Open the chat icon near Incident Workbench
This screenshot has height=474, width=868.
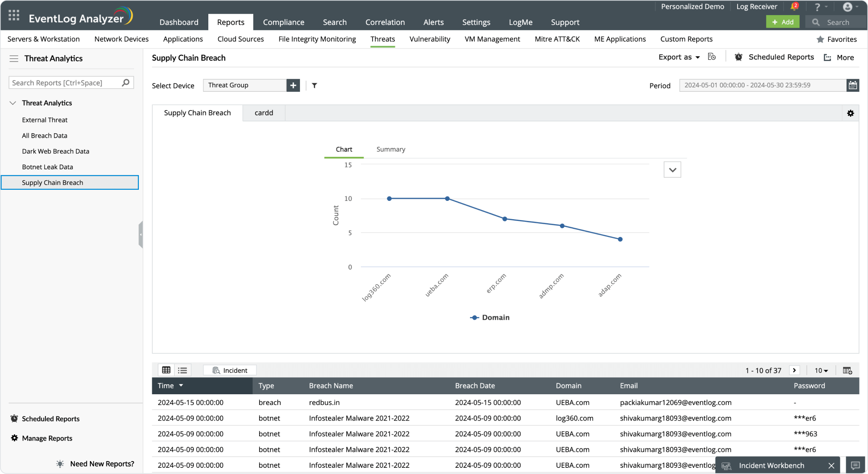855,466
